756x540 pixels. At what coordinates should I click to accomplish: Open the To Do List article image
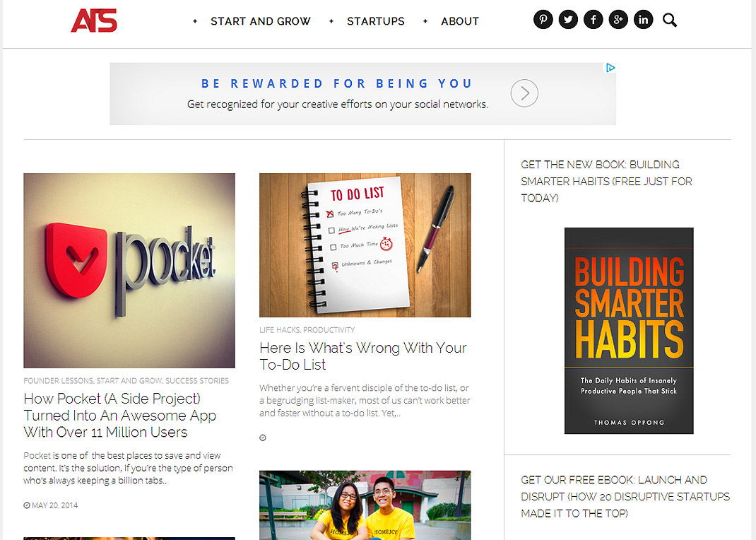point(365,245)
